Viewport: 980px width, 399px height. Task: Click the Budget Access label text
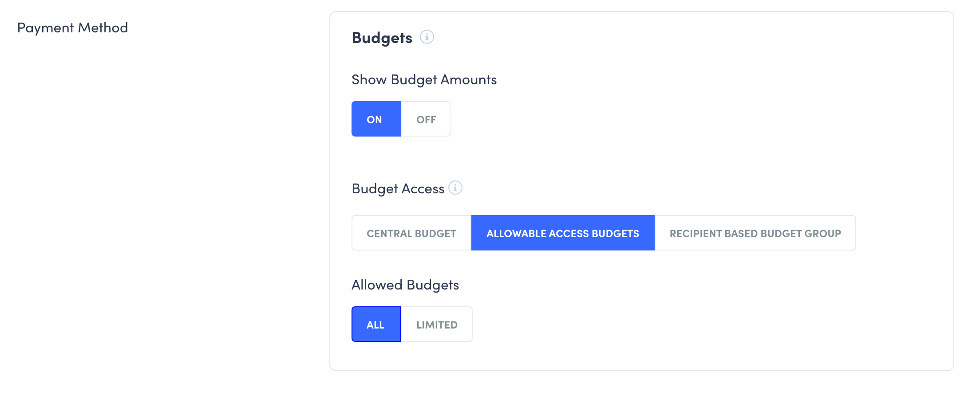coord(398,189)
